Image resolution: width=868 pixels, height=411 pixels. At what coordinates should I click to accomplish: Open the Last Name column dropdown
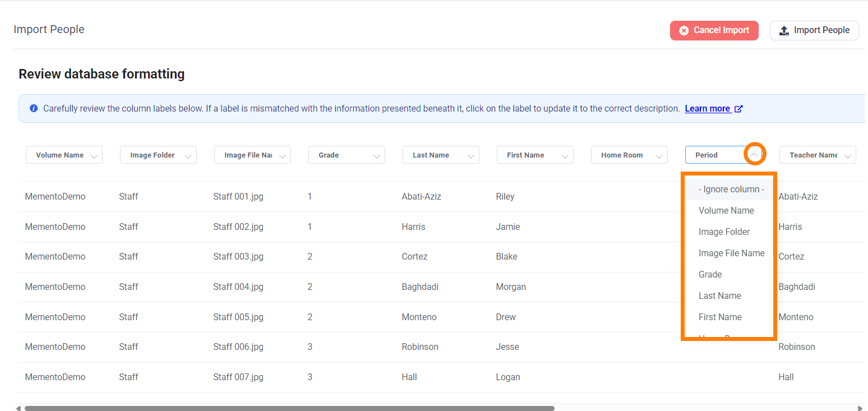441,155
